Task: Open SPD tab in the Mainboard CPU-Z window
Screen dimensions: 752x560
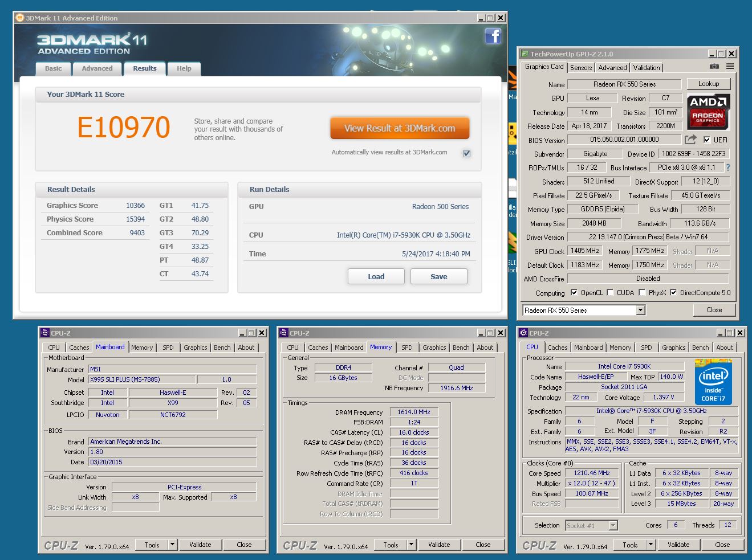Action: point(168,348)
